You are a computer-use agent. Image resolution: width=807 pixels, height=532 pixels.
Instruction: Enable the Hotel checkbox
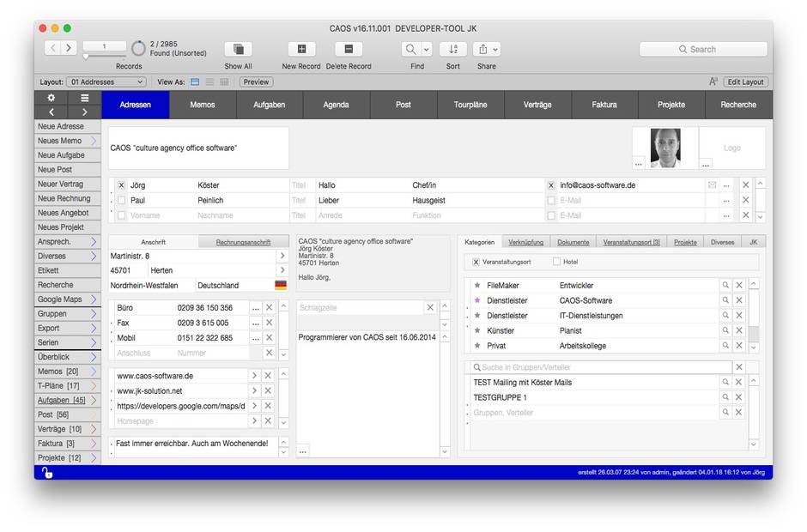click(556, 262)
